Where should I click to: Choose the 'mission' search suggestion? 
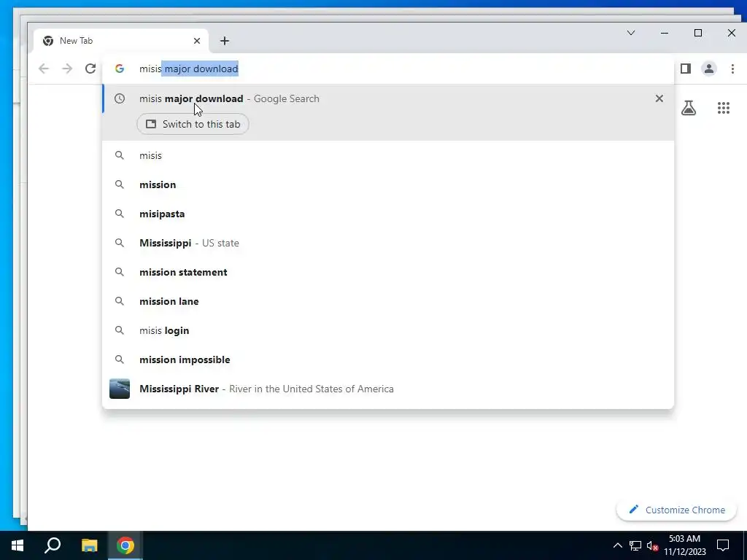pyautogui.click(x=388, y=184)
